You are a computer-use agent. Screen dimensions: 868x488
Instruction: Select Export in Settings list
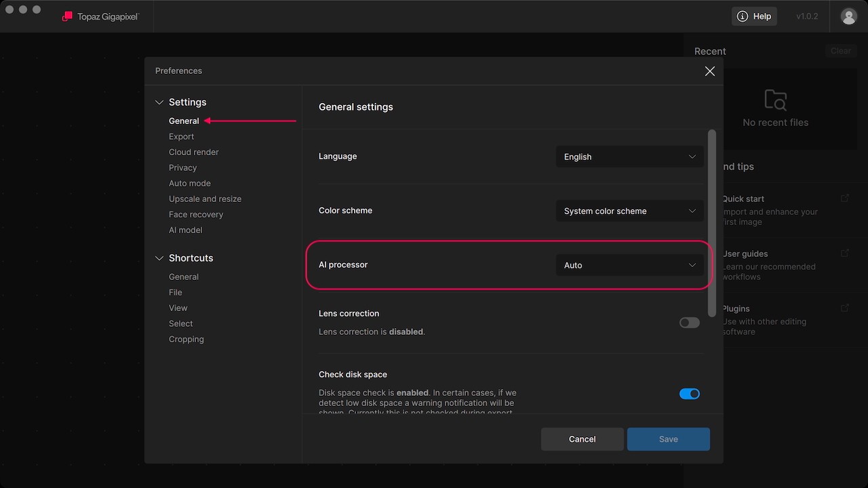click(181, 136)
